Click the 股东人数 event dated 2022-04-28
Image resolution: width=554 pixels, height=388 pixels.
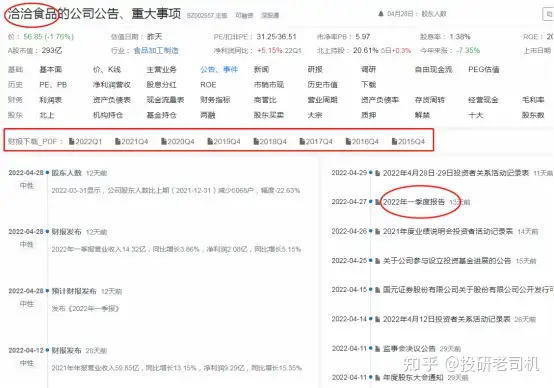[66, 173]
